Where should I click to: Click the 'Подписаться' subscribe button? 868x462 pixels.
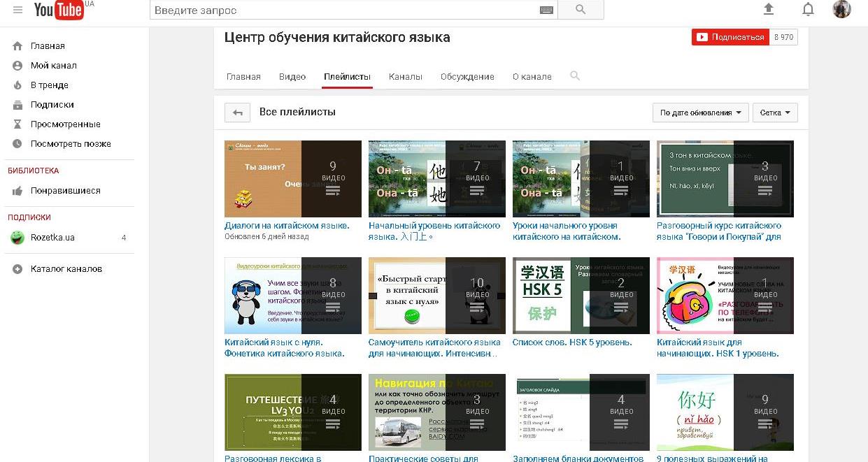click(x=731, y=37)
